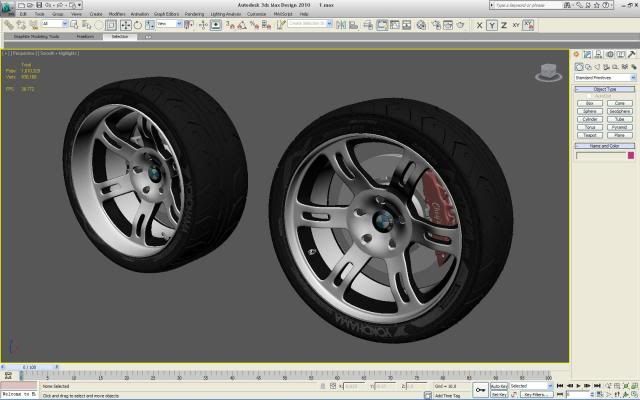This screenshot has height=400, width=640.
Task: Open the Select by Name tool
Action: click(87, 25)
